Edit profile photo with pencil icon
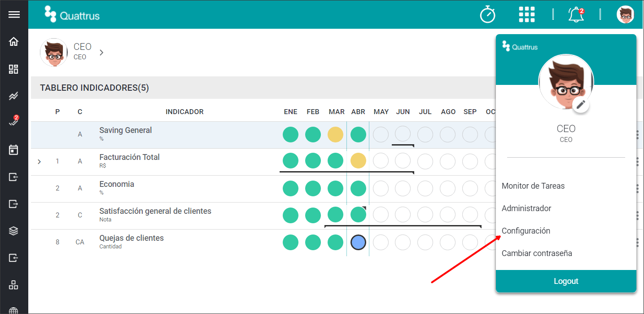Image resolution: width=644 pixels, height=314 pixels. 581,105
